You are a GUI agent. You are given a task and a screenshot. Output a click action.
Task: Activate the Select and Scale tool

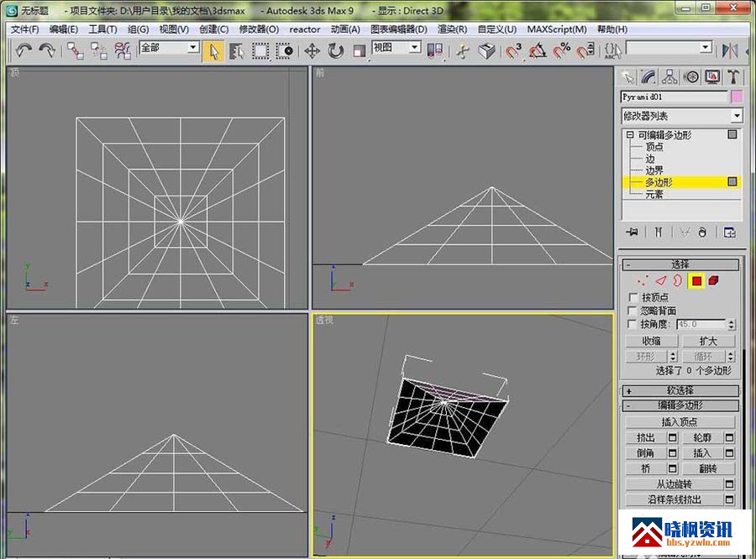(360, 51)
